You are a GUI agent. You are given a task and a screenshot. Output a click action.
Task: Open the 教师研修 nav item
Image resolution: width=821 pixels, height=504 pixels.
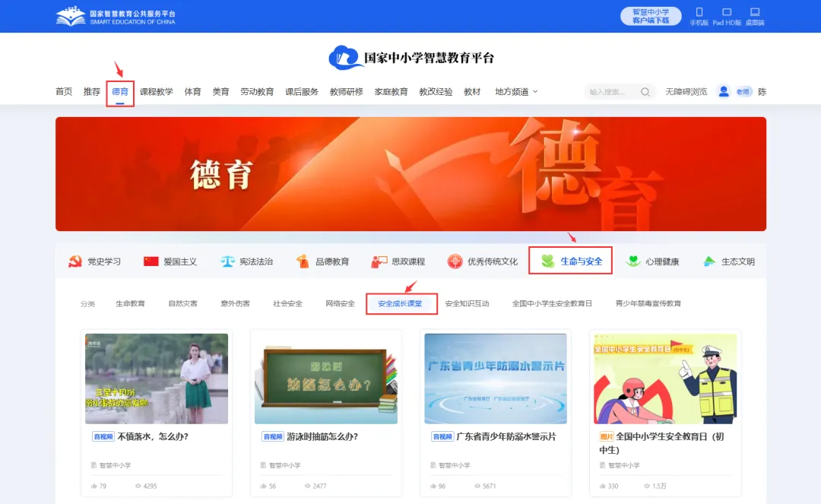pos(346,91)
